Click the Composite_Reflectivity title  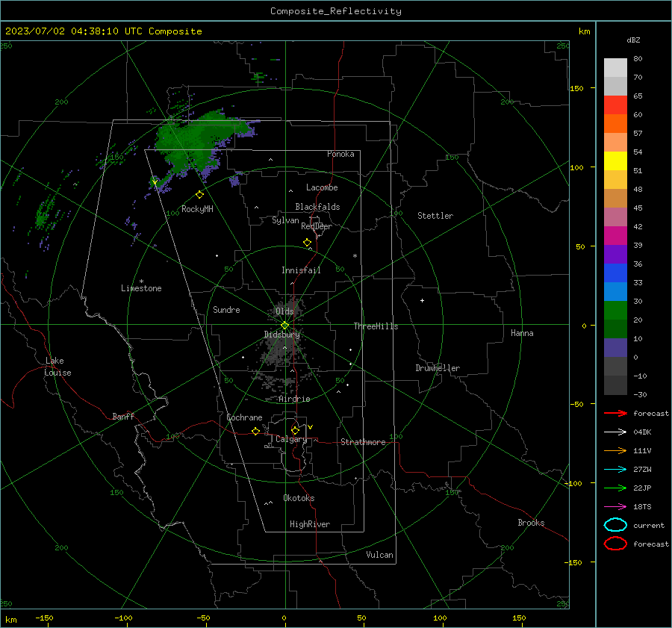pyautogui.click(x=336, y=11)
